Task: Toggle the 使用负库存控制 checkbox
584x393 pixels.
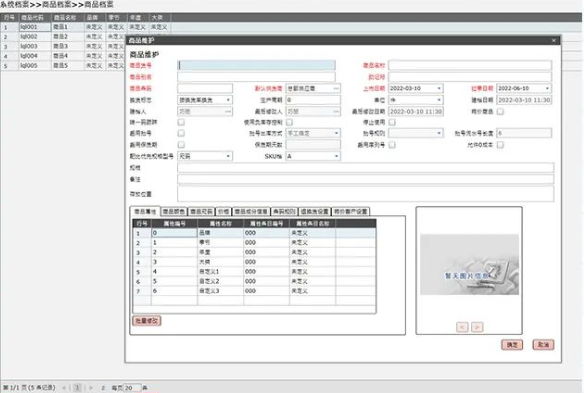Action: 289,122
